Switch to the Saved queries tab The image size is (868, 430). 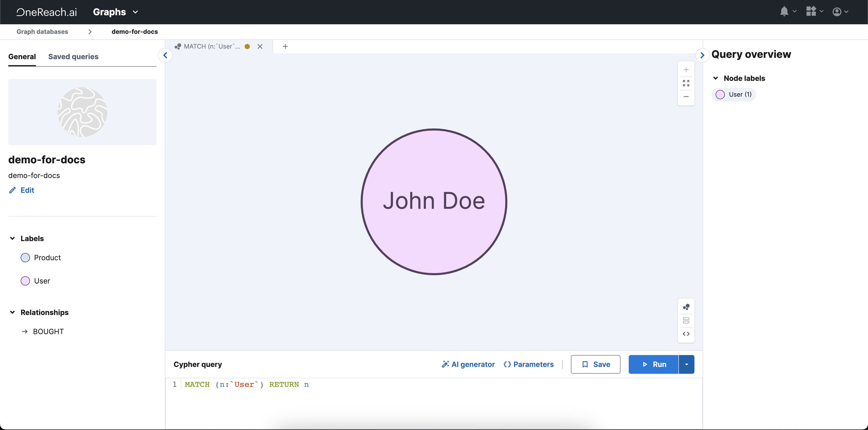[x=73, y=57]
